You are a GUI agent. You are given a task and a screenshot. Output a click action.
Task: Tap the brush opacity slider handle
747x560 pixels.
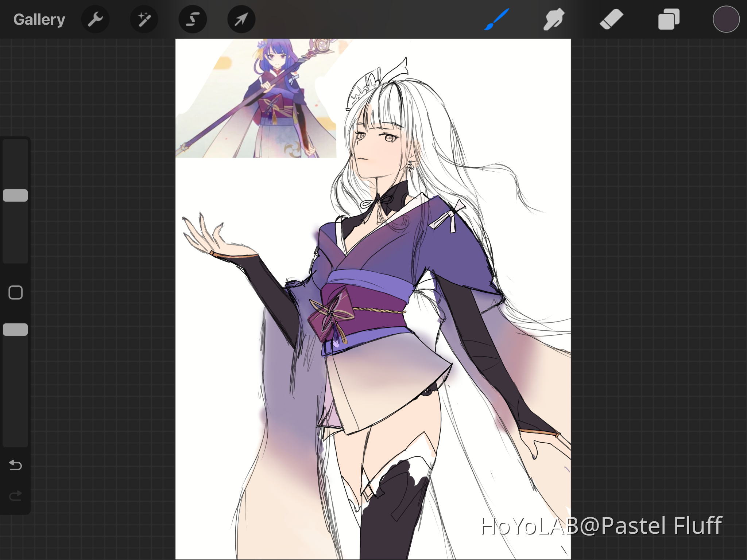click(x=15, y=329)
